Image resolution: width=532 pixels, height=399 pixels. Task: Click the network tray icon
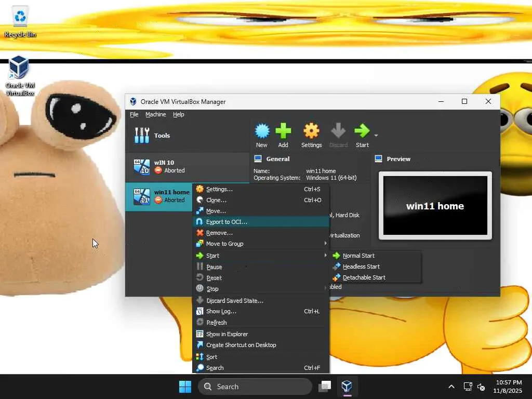pyautogui.click(x=468, y=387)
